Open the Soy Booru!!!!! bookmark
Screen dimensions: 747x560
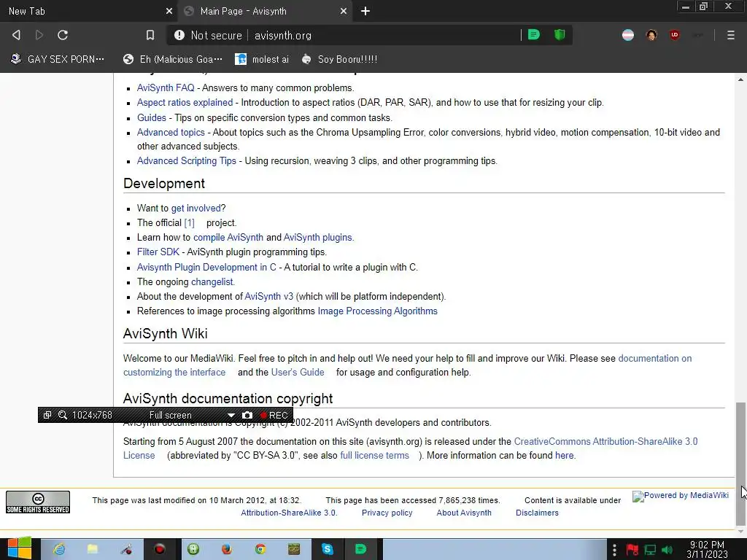click(x=339, y=59)
